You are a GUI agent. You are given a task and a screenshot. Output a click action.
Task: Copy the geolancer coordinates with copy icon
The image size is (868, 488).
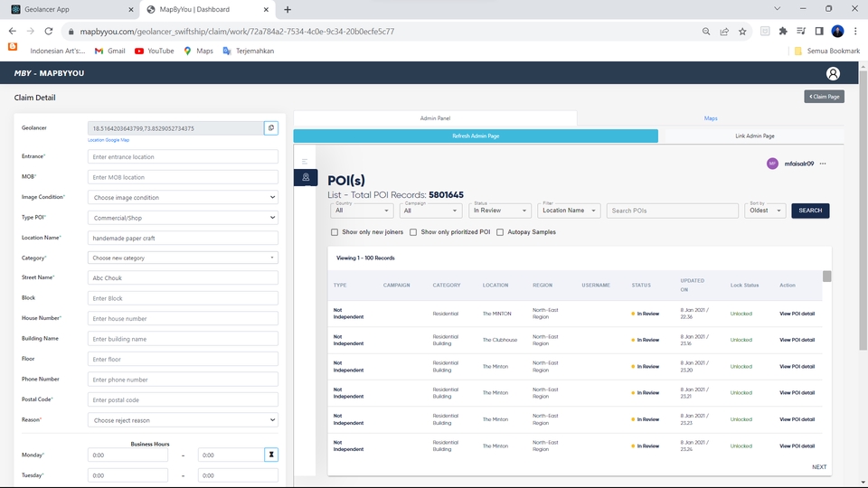271,127
